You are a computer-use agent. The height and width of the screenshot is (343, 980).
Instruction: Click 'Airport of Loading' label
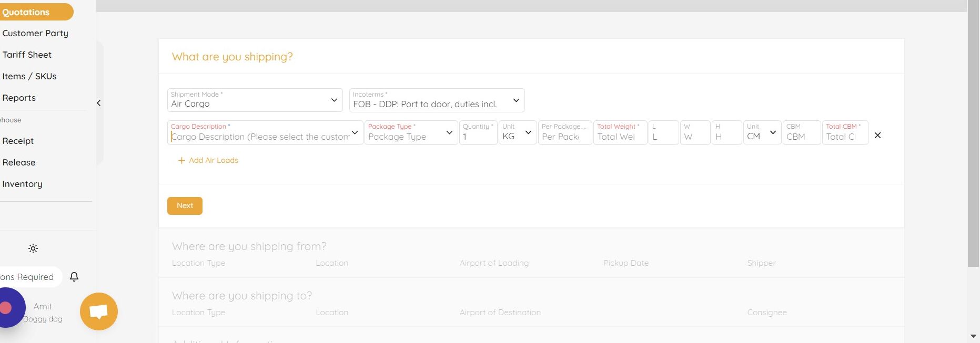[494, 263]
